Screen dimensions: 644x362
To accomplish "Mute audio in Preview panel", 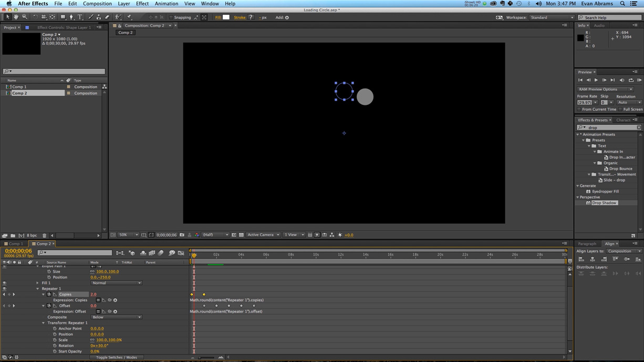I will tap(622, 80).
